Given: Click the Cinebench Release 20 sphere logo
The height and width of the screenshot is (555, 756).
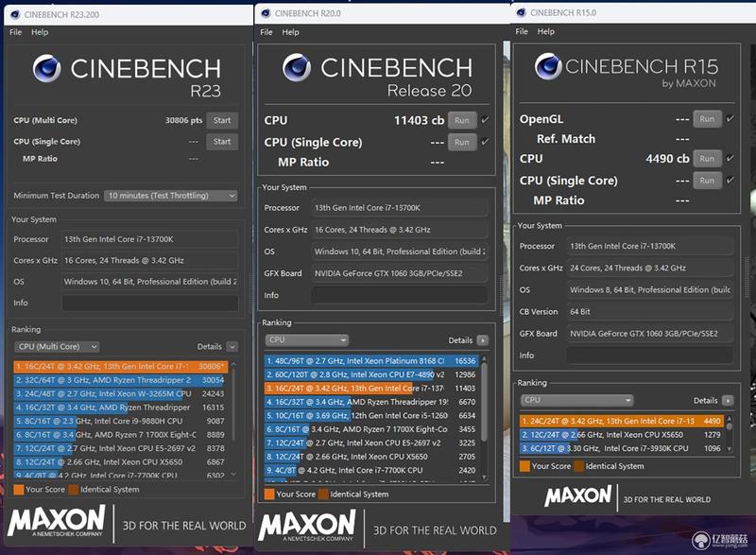Looking at the screenshot, I should click(x=297, y=67).
